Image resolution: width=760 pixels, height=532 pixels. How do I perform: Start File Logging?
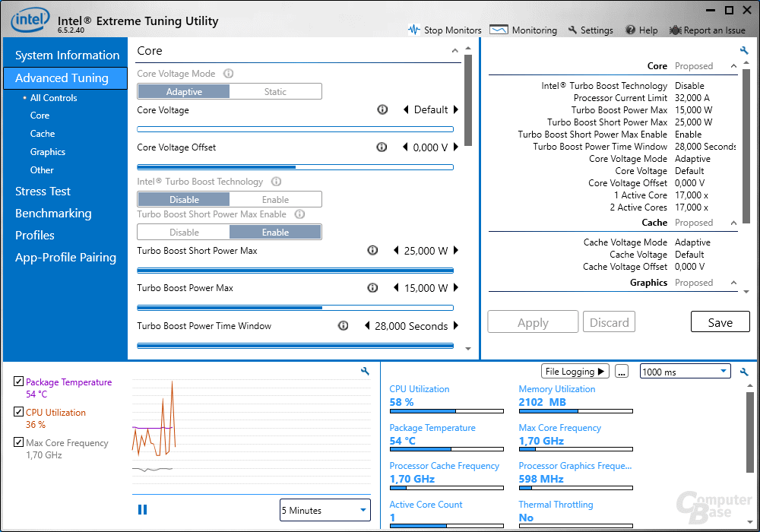pyautogui.click(x=576, y=372)
